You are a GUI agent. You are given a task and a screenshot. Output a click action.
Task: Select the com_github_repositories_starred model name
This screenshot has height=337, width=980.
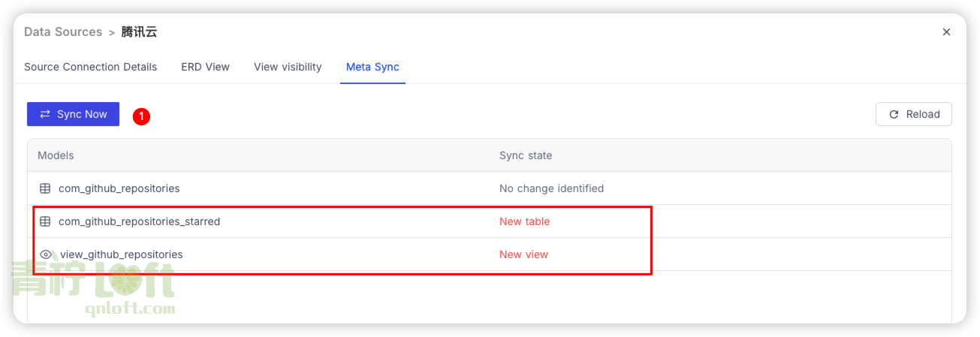pos(139,221)
